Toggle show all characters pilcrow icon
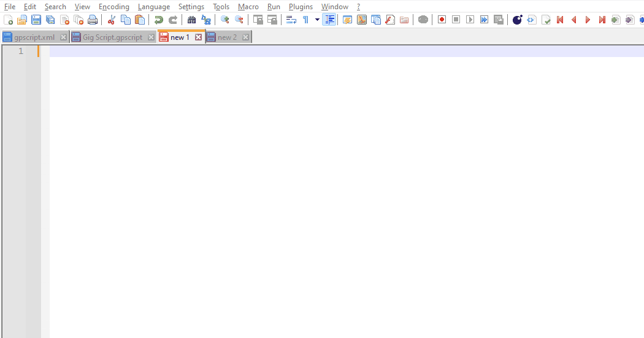Viewport: 644px width, 338px height. tap(305, 20)
